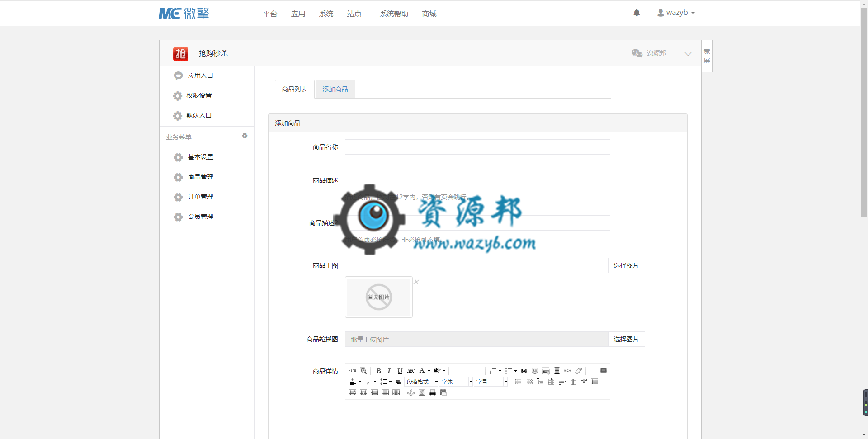Click the notification bell icon
Screen dimensions: 868x439
pyautogui.click(x=637, y=13)
